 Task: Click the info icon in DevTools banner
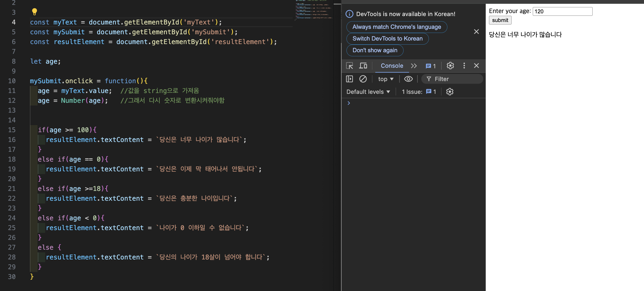click(349, 14)
